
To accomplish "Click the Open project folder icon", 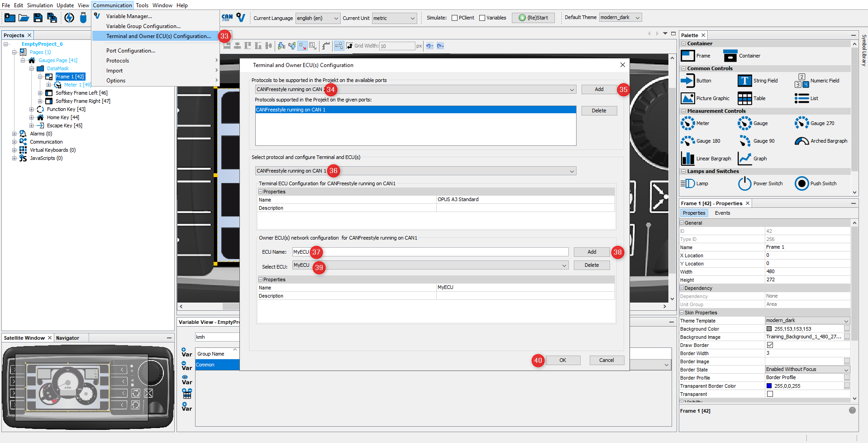I will 24,18.
